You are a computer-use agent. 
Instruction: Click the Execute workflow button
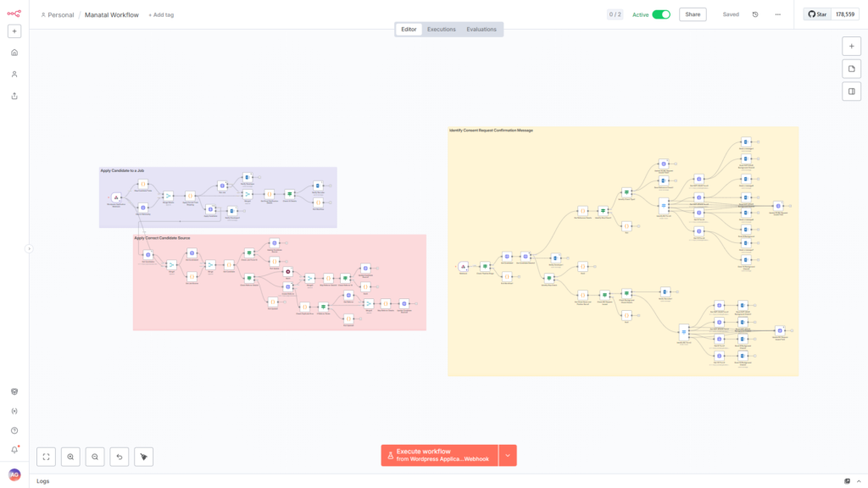click(439, 455)
